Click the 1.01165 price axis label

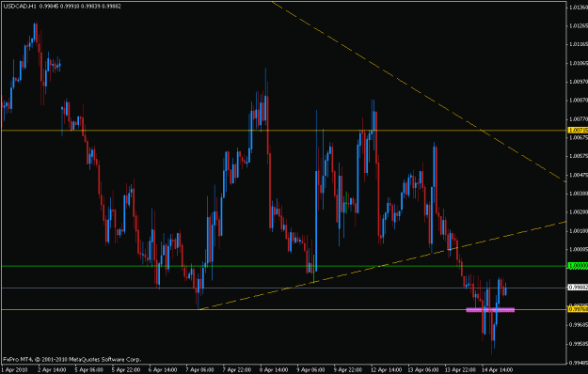coord(579,44)
